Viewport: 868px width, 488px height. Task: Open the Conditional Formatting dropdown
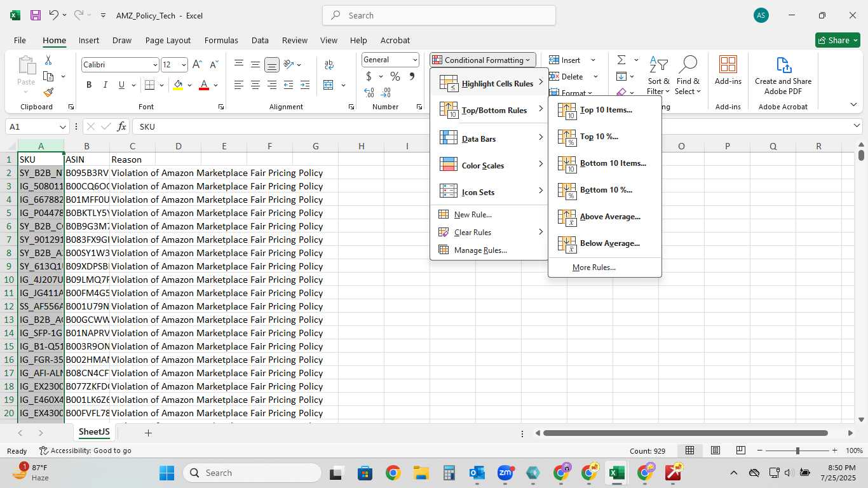pos(483,60)
